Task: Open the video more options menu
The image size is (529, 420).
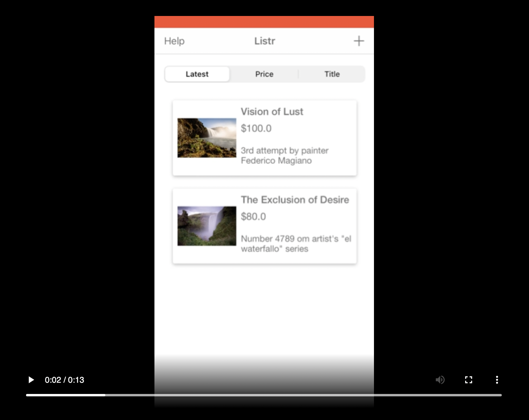Action: (x=497, y=380)
